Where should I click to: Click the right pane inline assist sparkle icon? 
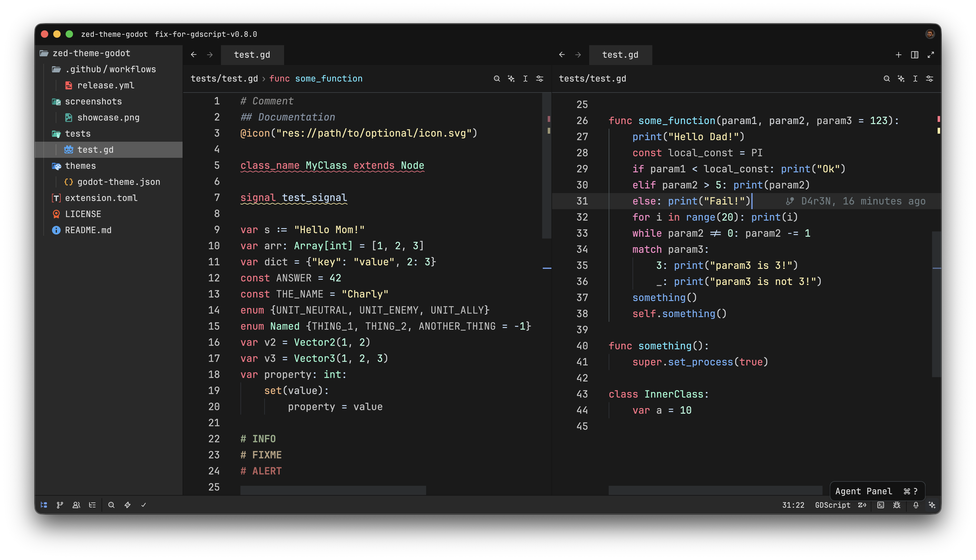coord(901,79)
